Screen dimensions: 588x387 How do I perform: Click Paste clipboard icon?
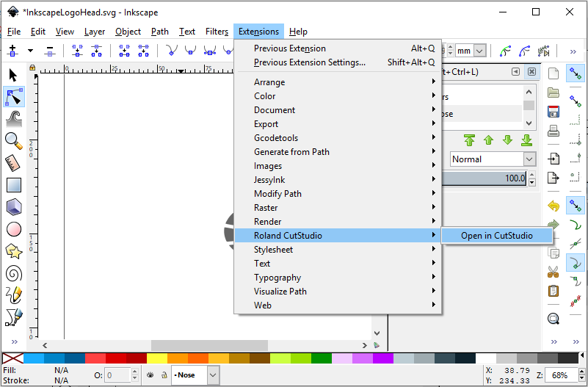[553, 291]
